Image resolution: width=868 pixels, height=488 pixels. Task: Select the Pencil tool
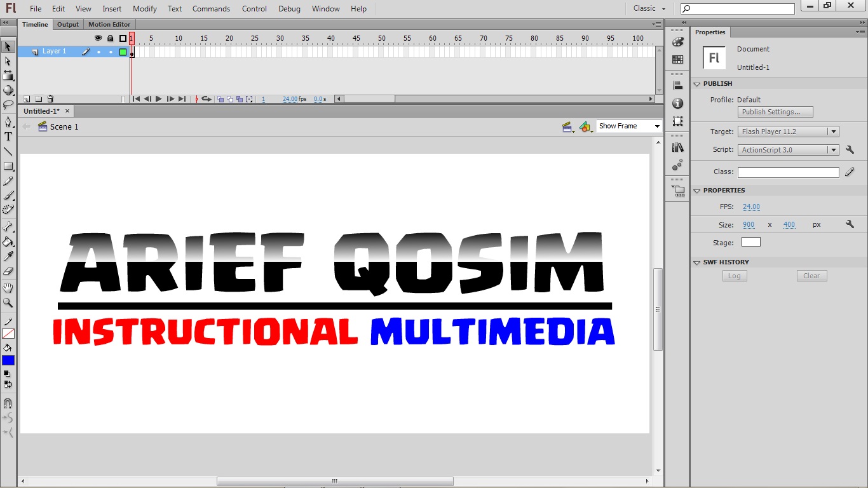[8, 181]
